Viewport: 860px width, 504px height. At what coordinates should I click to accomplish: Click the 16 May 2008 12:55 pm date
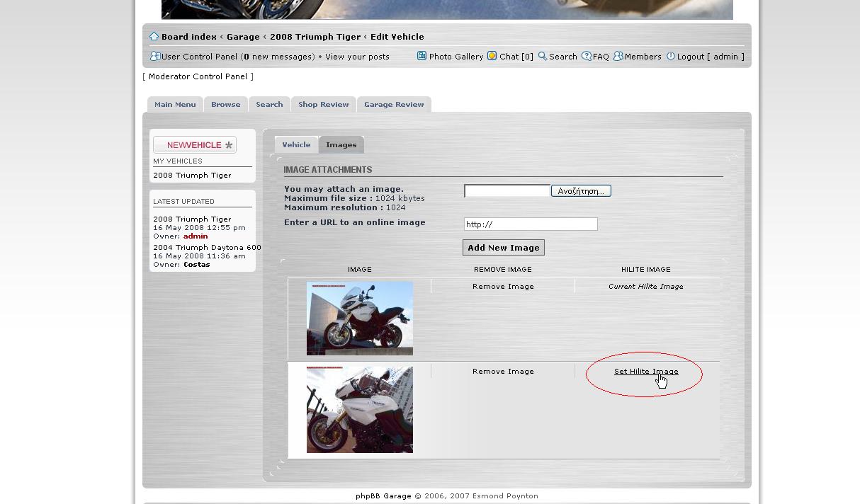pos(199,228)
